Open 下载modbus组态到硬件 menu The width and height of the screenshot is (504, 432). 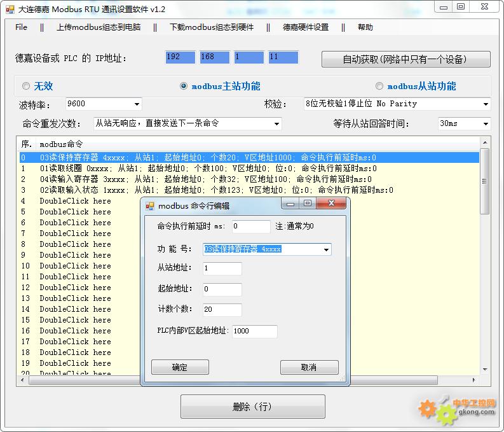coord(212,27)
